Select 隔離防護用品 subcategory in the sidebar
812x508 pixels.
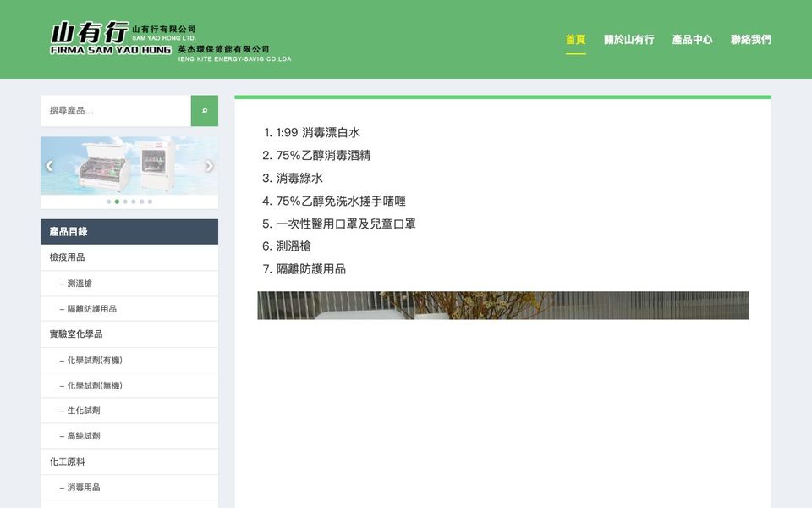pyautogui.click(x=91, y=309)
